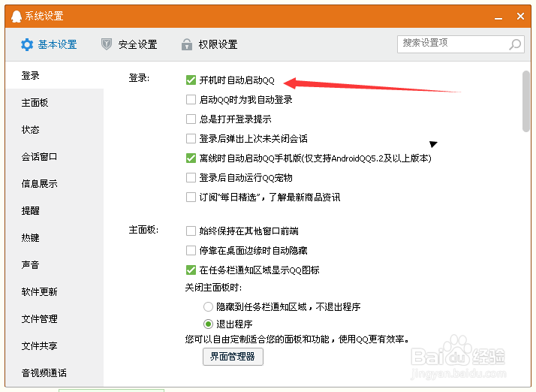Toggle 离线时自动启动QQ手机版 checkbox
The image size is (536, 392).
click(x=191, y=158)
